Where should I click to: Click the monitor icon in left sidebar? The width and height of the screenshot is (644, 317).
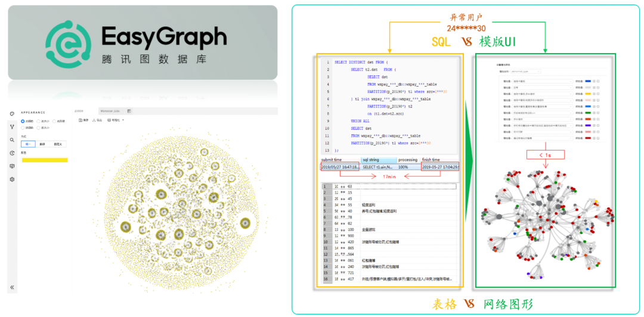click(13, 166)
